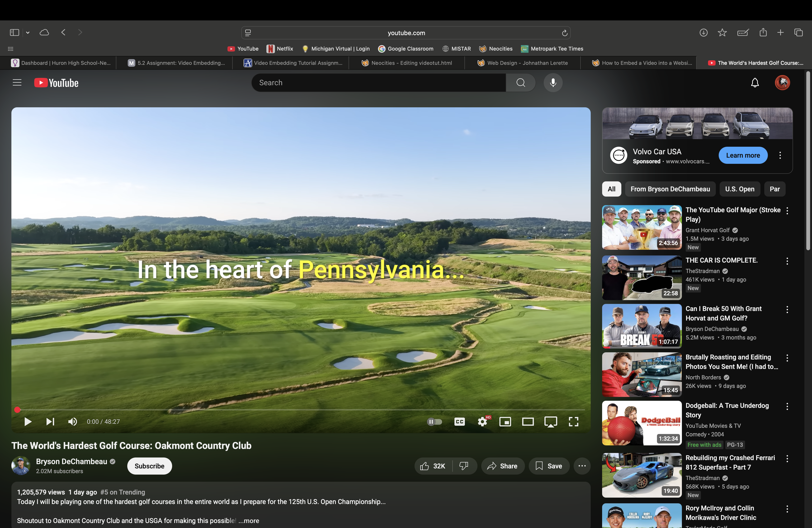Select the U.S. Open chip
The width and height of the screenshot is (812, 528).
(x=740, y=189)
